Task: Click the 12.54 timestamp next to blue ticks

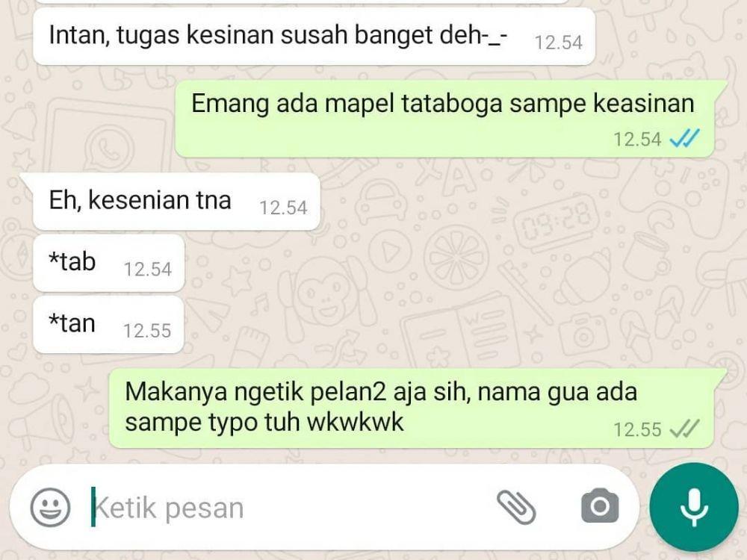Action: [x=637, y=140]
